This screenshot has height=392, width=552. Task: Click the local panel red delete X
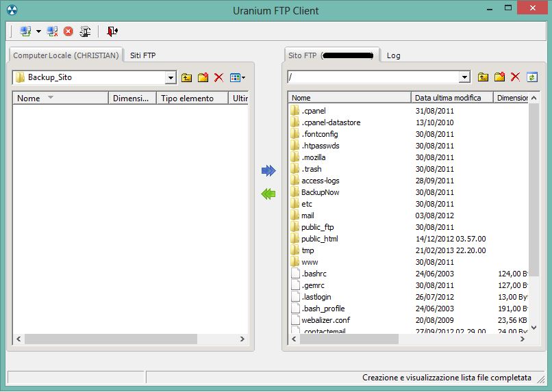point(218,77)
